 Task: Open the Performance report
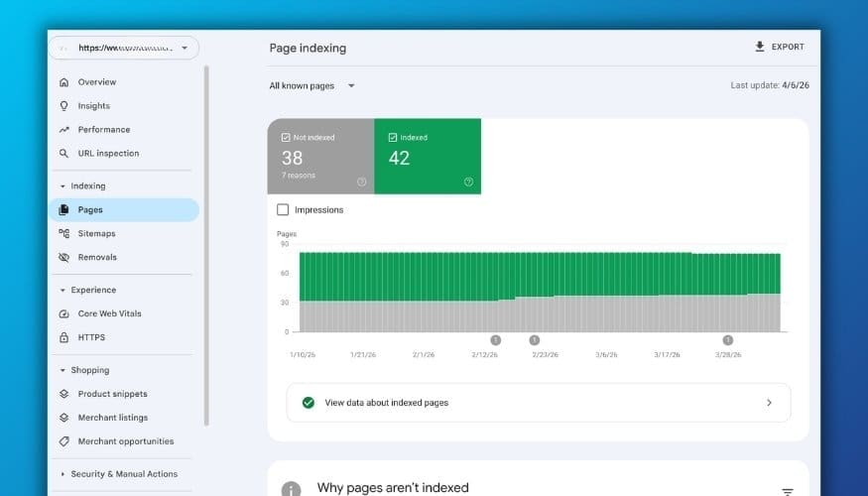coord(104,130)
